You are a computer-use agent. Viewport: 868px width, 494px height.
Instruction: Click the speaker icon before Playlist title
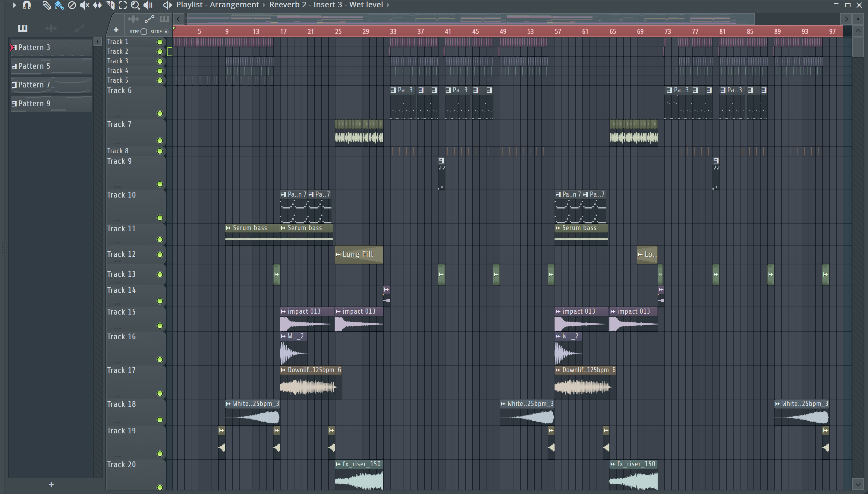167,5
